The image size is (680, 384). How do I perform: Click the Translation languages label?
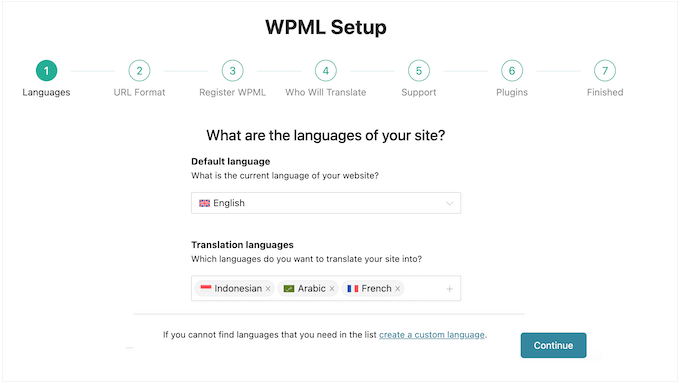click(242, 245)
